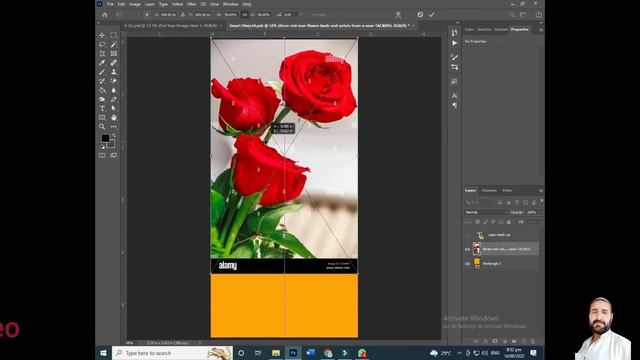640x360 pixels.
Task: Open the Fill value dropdown
Action: (x=540, y=222)
